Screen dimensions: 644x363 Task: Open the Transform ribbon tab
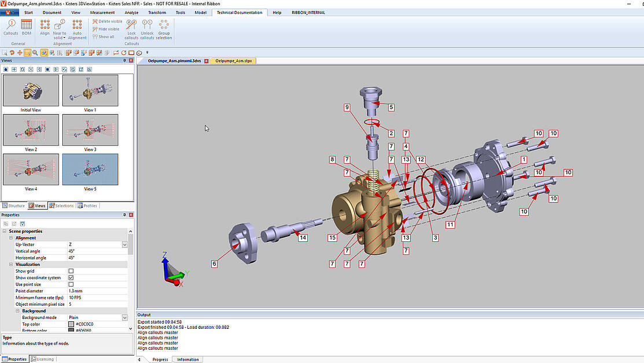coord(157,12)
